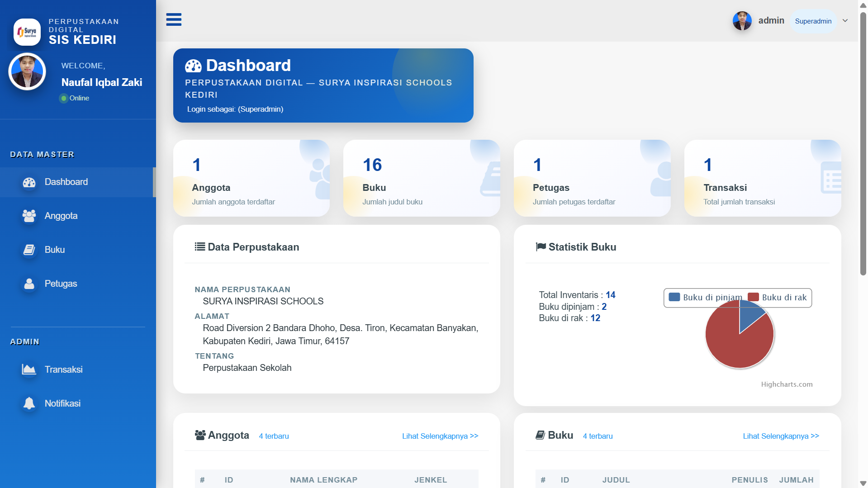Click the Naufal Iqbal Zaki profile photo

tap(27, 71)
